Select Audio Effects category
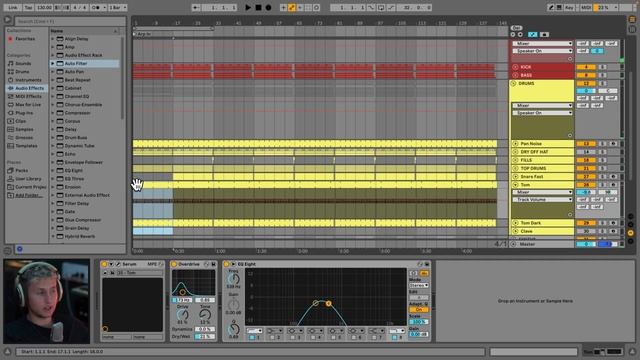Viewport: 640px width, 360px height. tap(29, 88)
